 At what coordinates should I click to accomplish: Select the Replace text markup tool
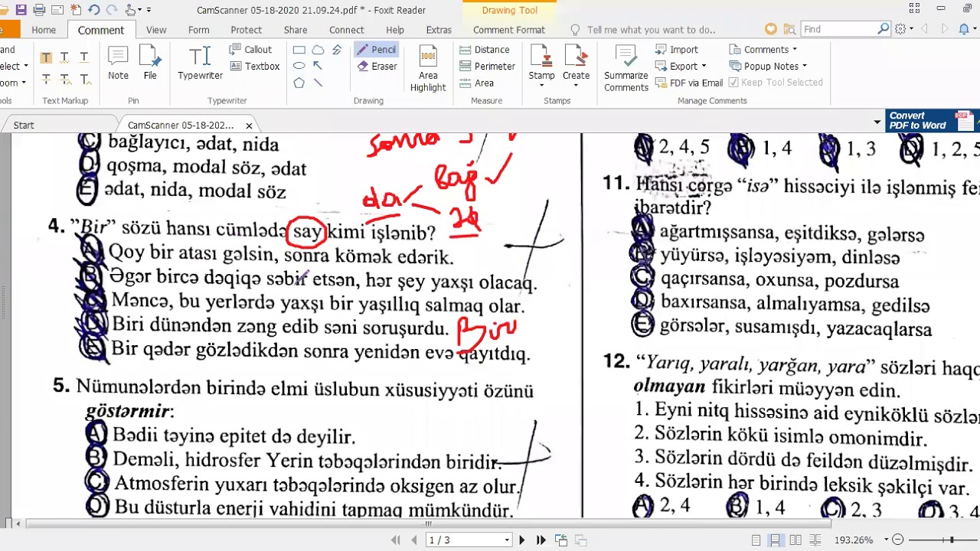click(65, 79)
